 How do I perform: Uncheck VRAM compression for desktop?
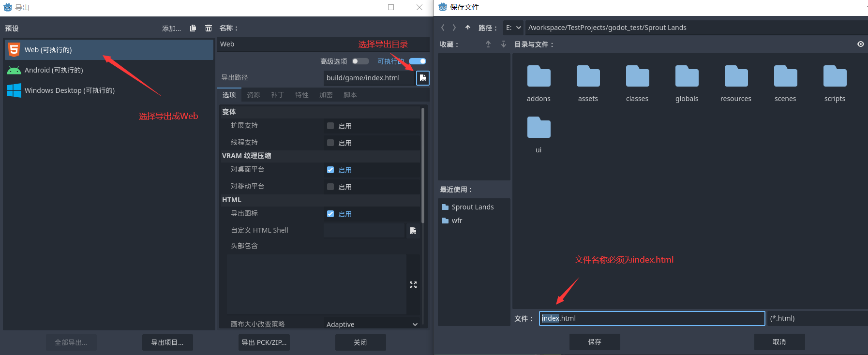(330, 170)
